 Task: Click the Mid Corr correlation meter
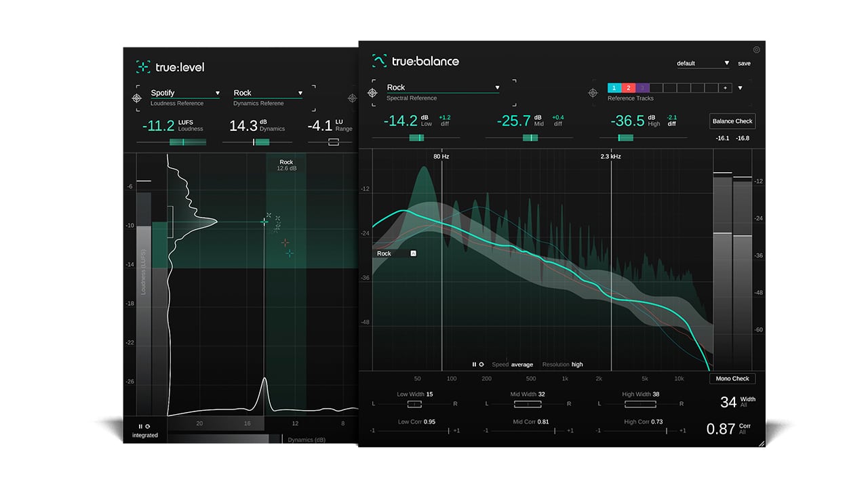point(528,430)
